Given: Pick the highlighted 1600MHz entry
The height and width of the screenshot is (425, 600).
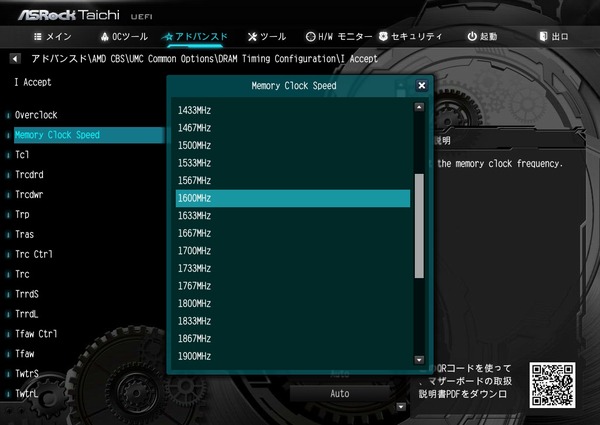Looking at the screenshot, I should coord(293,198).
